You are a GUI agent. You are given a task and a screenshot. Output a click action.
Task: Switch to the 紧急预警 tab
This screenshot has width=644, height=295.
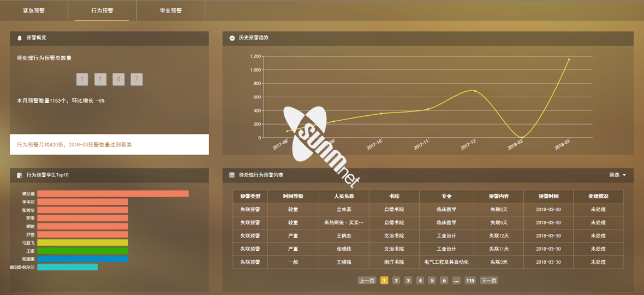click(34, 10)
